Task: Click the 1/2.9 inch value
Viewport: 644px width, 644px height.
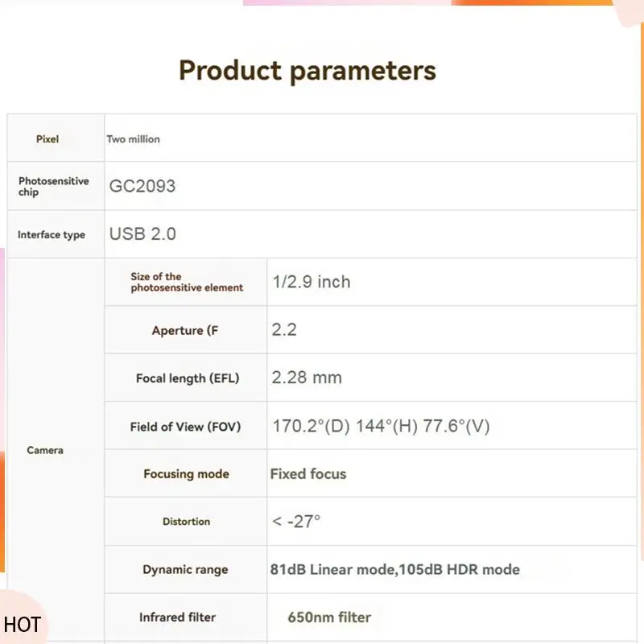Action: (x=312, y=283)
